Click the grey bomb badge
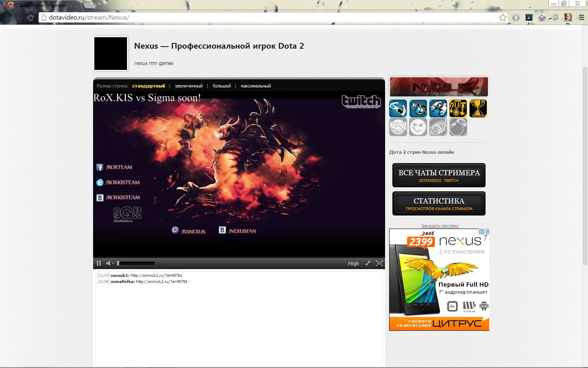 point(458,127)
